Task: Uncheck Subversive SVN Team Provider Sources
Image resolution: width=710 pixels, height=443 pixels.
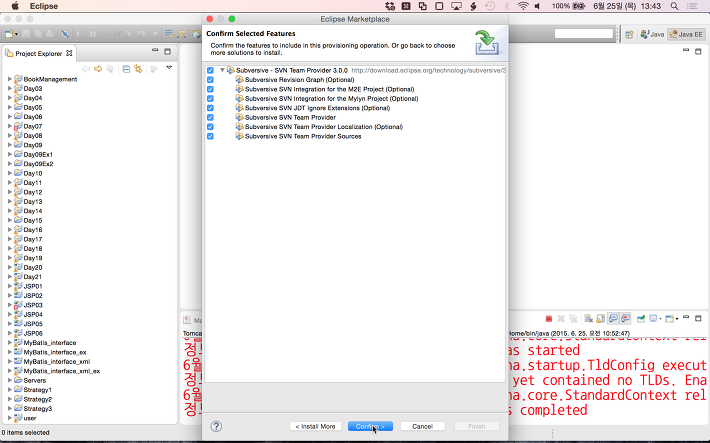Action: point(210,136)
